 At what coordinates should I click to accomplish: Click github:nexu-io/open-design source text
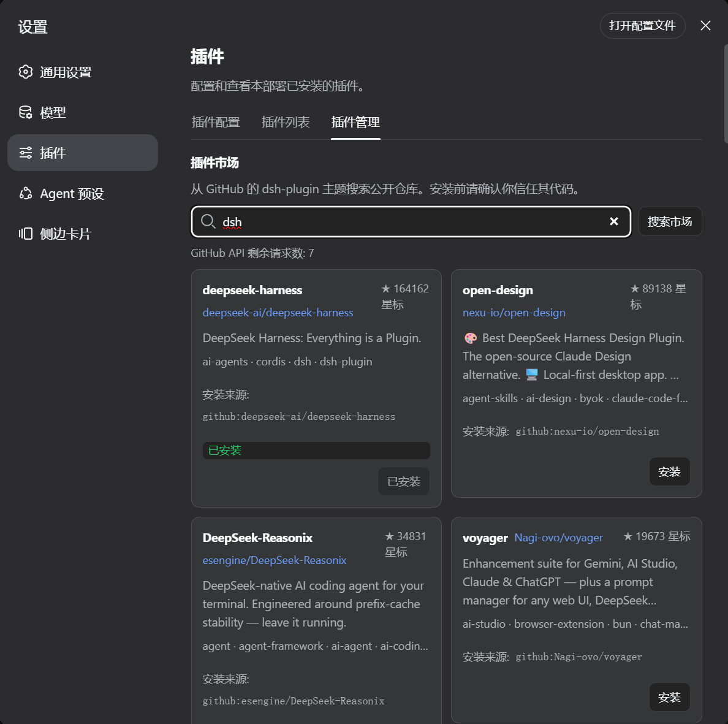[587, 432]
